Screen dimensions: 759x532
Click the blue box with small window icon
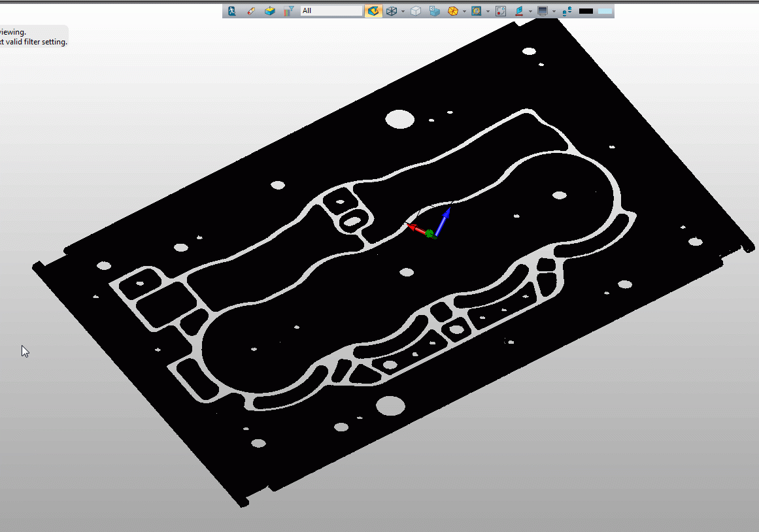(x=434, y=10)
